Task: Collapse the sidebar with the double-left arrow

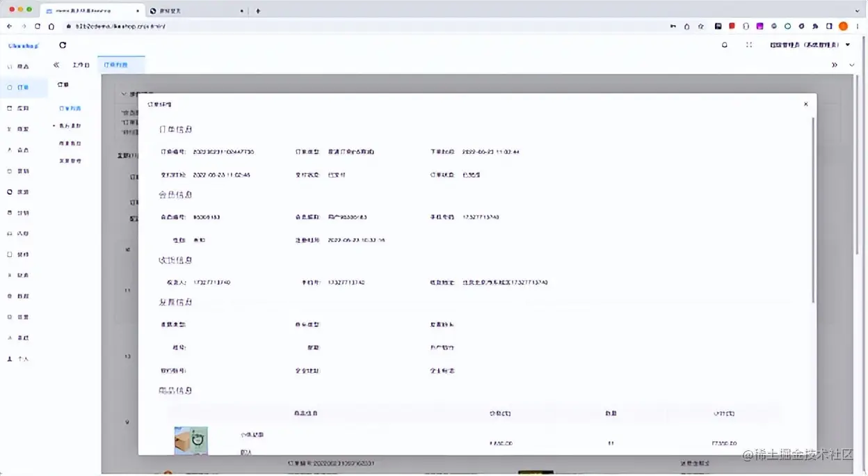Action: pyautogui.click(x=56, y=65)
